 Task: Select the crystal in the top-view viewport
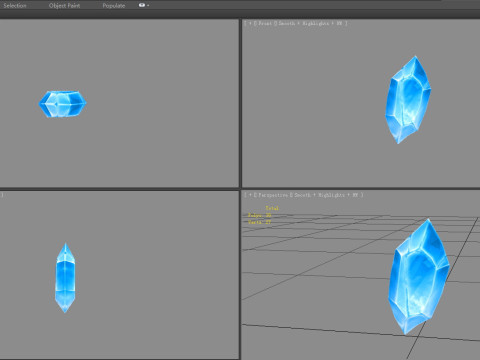pos(63,104)
